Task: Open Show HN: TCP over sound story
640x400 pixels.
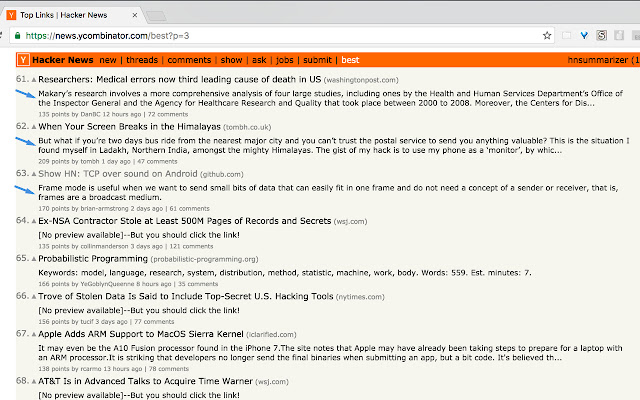Action: [118, 174]
